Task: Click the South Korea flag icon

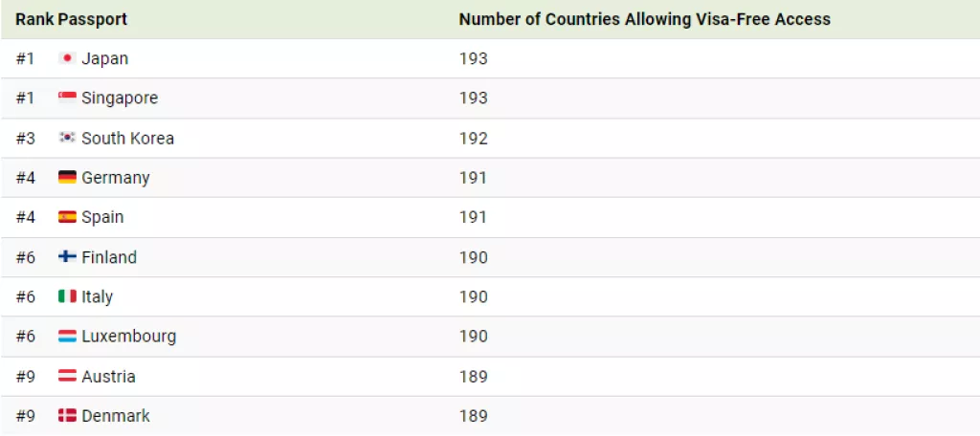Action: pos(67,138)
